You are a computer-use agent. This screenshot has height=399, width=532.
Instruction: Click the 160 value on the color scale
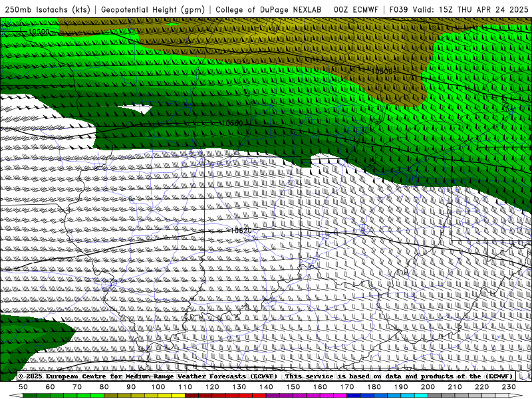pos(320,387)
